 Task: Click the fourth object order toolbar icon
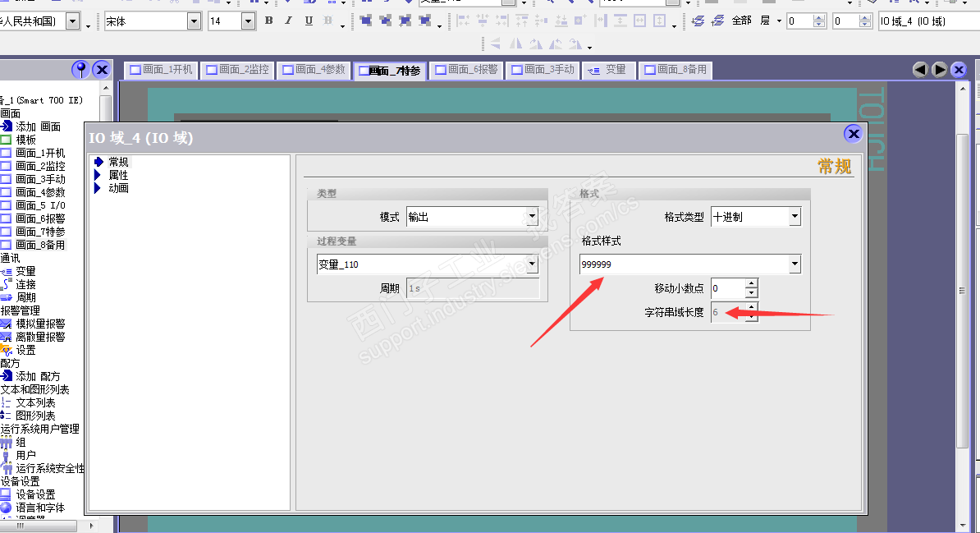pos(425,21)
